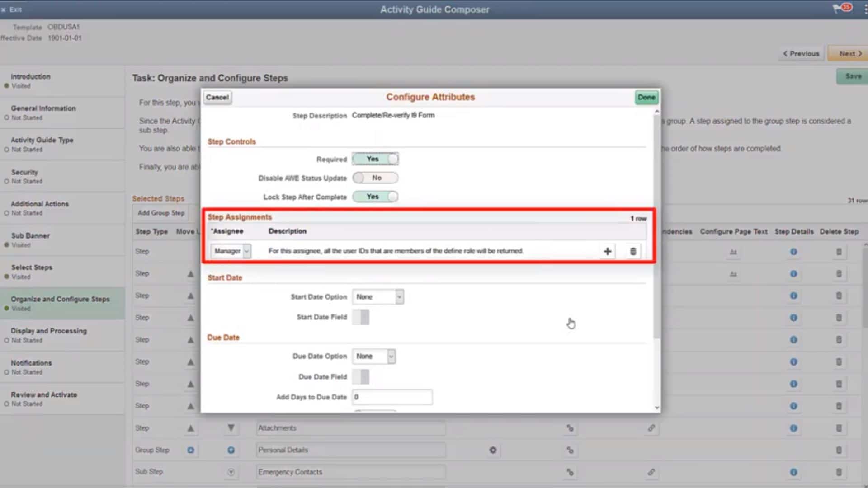Open the Assignee dropdown showing Manager

(230, 251)
